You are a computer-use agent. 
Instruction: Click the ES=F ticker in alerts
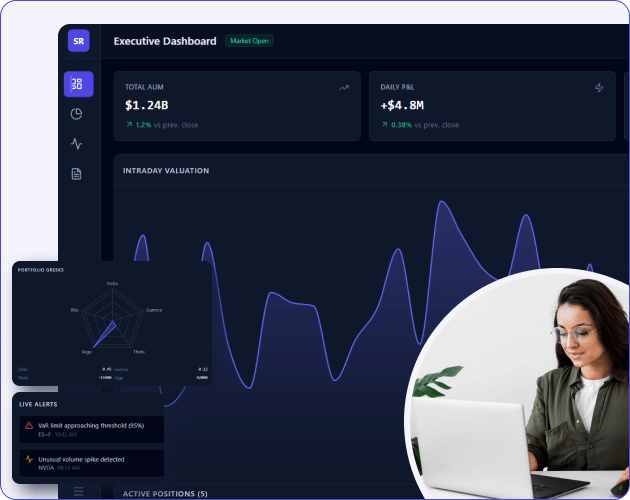(45, 434)
